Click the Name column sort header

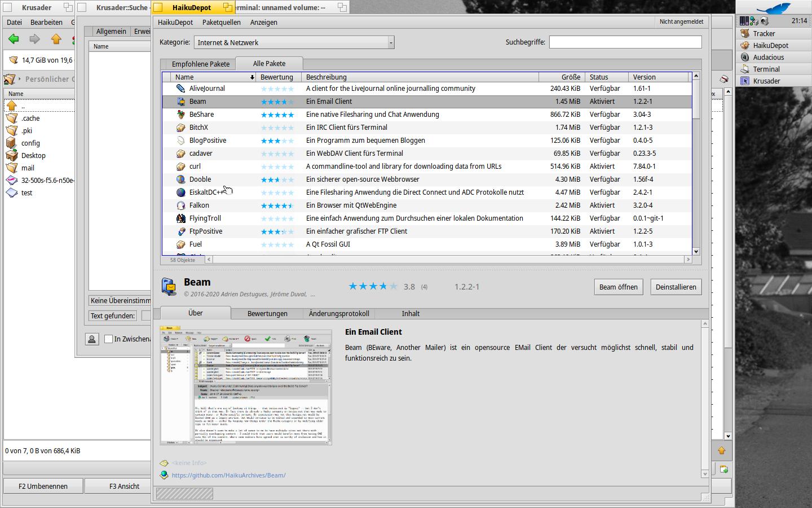(213, 77)
